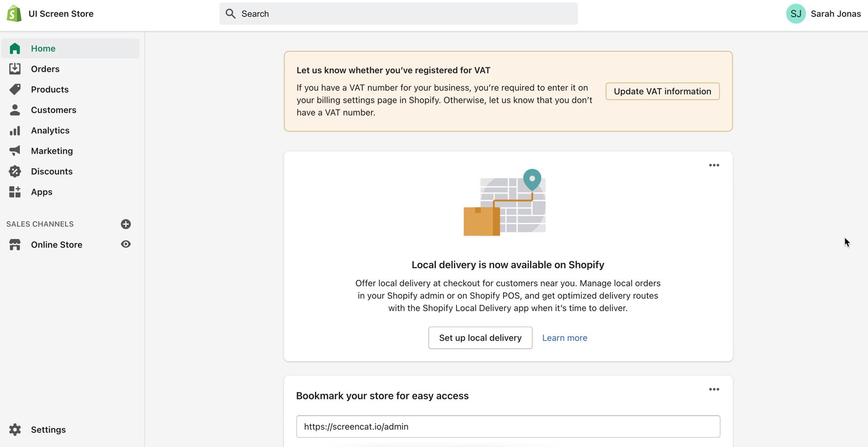This screenshot has height=447, width=868.
Task: Click the Home house icon
Action: coord(15,48)
